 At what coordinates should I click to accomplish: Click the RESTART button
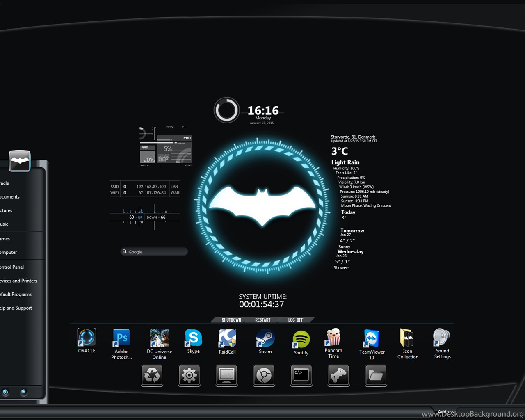click(x=262, y=320)
